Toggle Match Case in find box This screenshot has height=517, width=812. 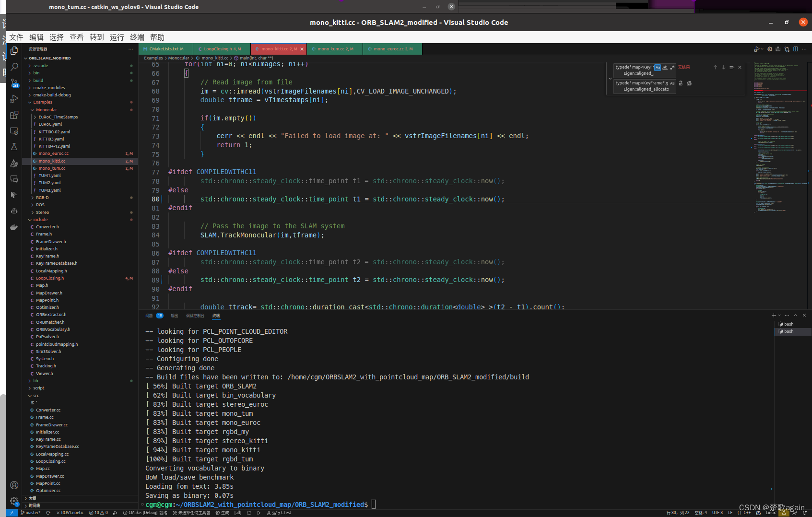click(x=658, y=67)
